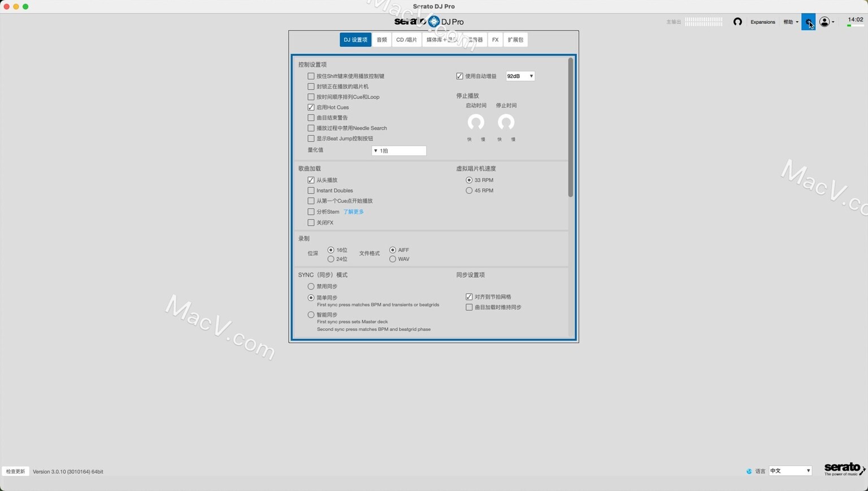The height and width of the screenshot is (491, 868).
Task: Select 禁用同步 sync mode
Action: point(311,286)
